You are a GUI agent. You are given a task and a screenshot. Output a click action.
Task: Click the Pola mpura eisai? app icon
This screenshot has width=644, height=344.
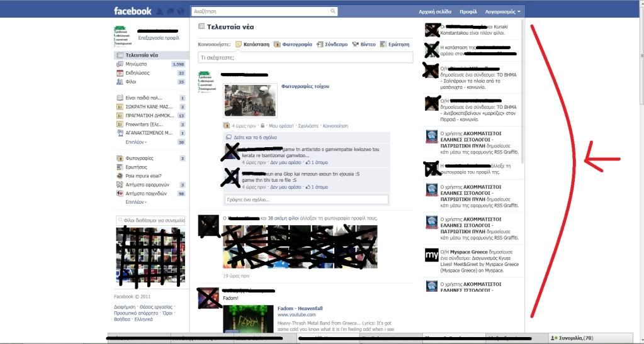point(120,175)
